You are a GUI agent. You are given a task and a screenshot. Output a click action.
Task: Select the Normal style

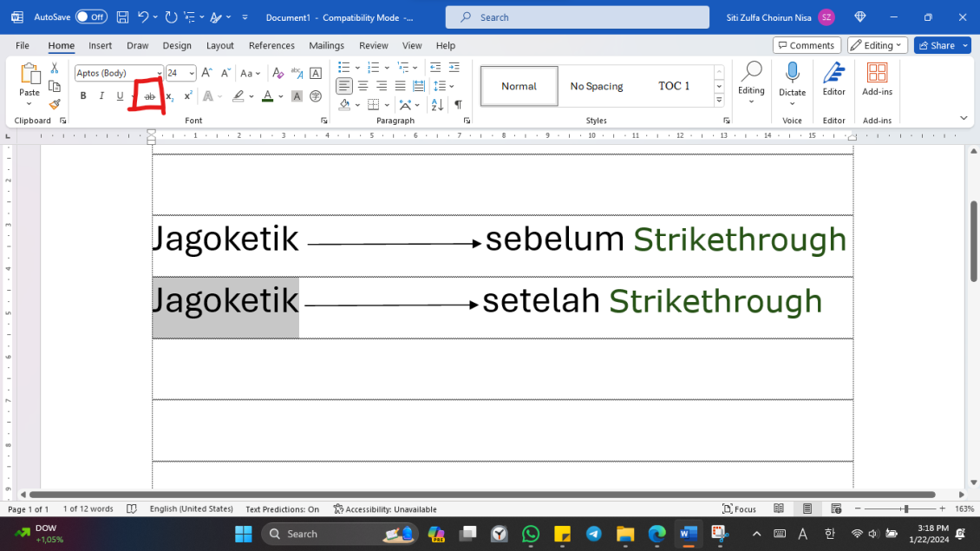(518, 86)
